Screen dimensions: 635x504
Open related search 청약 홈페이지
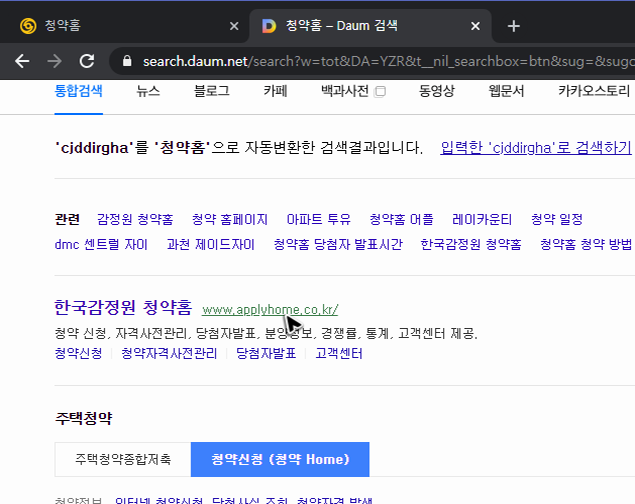(x=230, y=219)
